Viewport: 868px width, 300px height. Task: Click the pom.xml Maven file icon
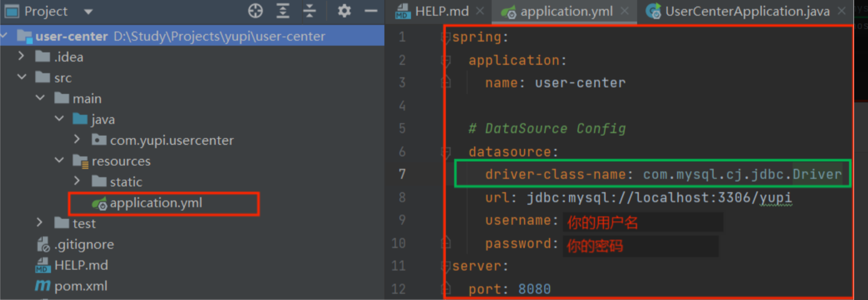click(x=43, y=286)
